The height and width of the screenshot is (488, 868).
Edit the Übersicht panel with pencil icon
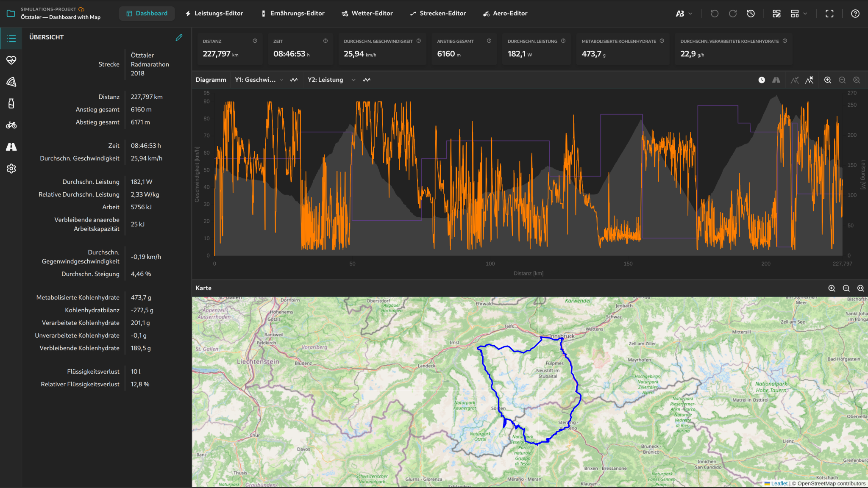click(x=179, y=37)
